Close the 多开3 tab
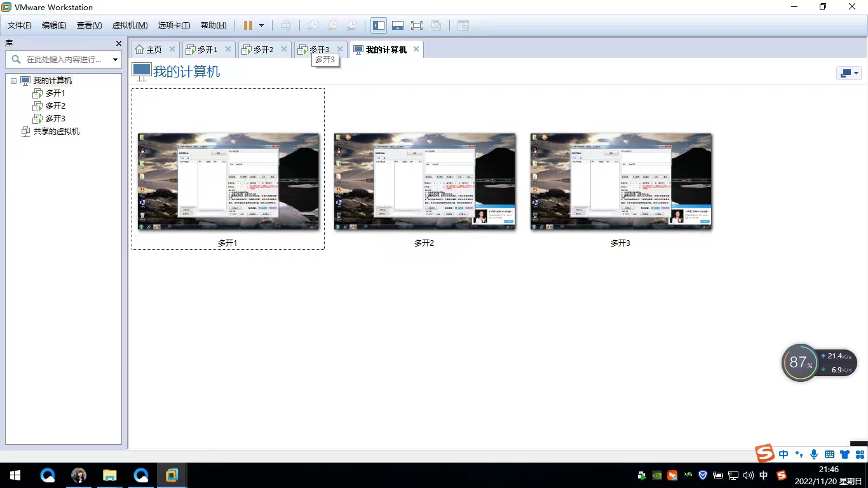 click(x=340, y=49)
